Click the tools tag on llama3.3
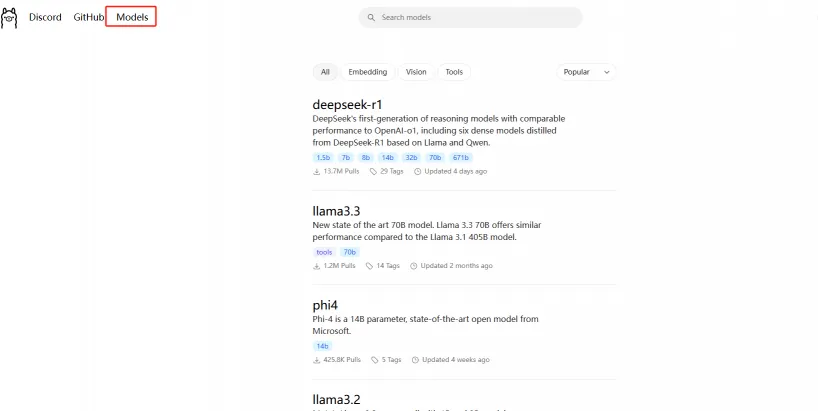 coord(324,252)
